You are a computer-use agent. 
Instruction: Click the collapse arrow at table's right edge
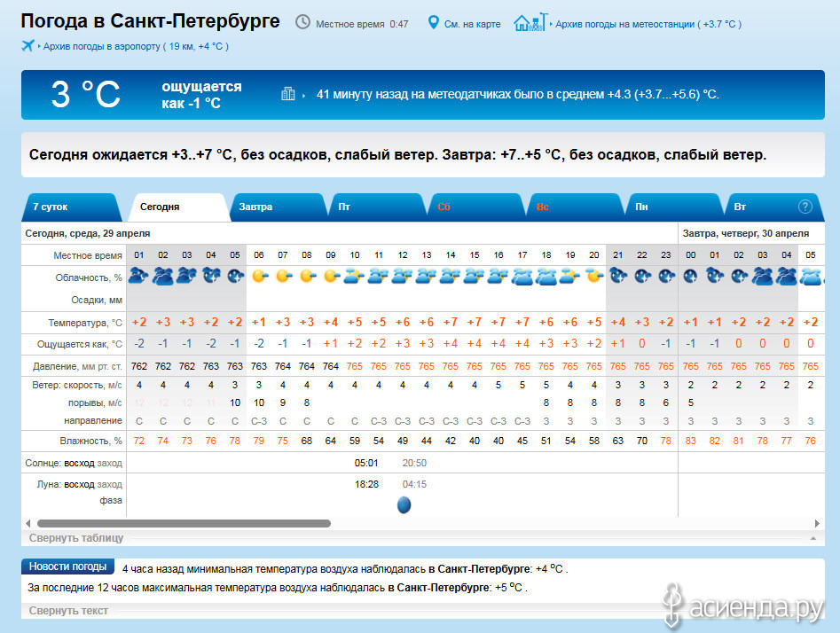[x=813, y=538]
